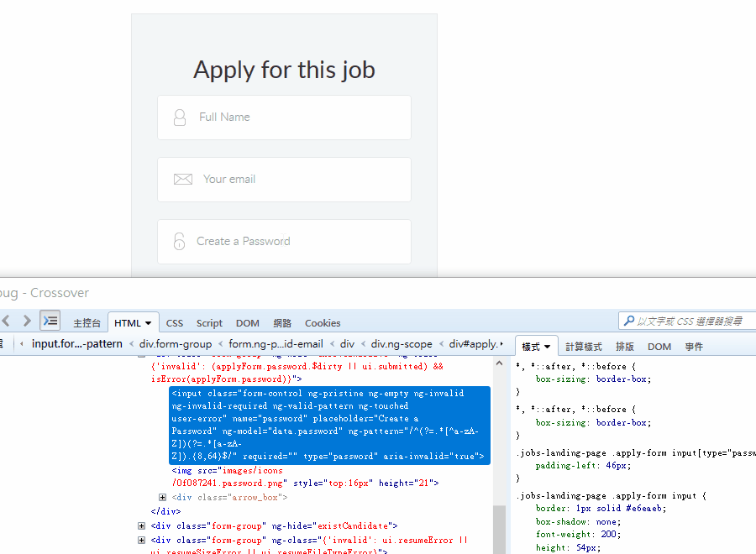
Task: Go back with the Firebug left arrow
Action: pyautogui.click(x=6, y=321)
